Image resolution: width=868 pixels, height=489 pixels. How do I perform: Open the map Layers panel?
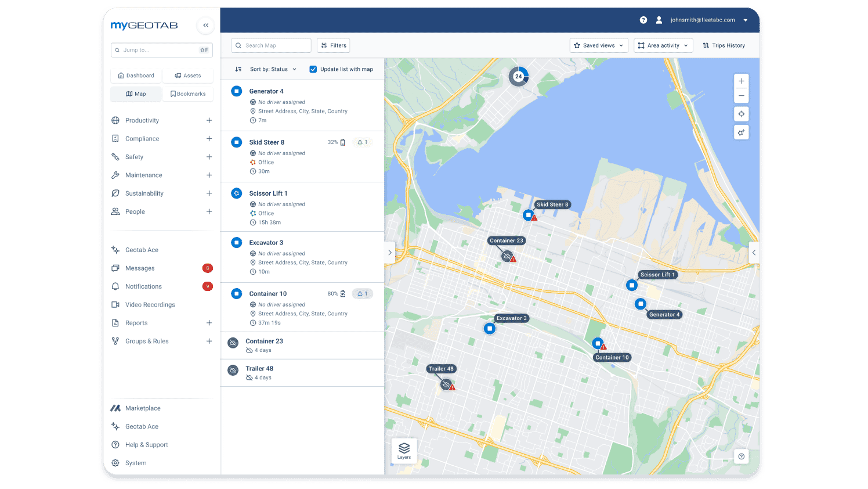coord(404,450)
